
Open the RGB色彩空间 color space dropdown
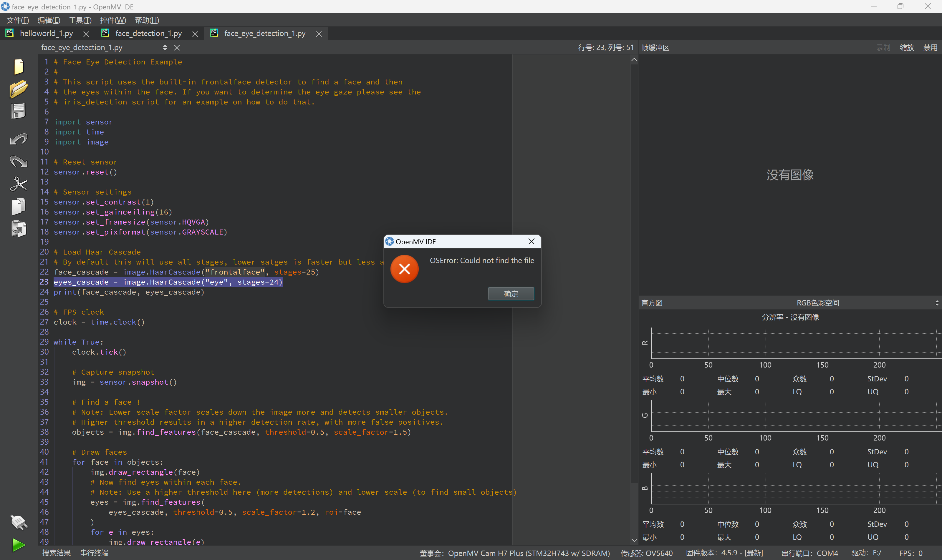pyautogui.click(x=818, y=303)
